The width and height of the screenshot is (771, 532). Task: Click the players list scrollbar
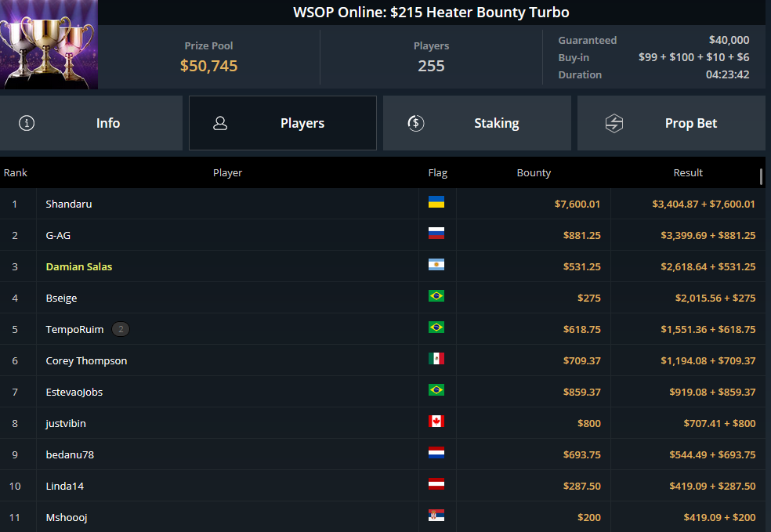(761, 177)
